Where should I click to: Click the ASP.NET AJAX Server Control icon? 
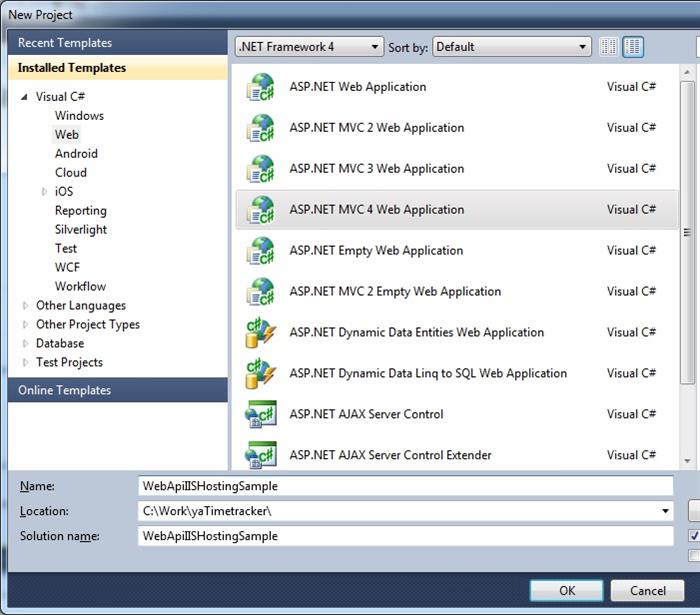261,415
